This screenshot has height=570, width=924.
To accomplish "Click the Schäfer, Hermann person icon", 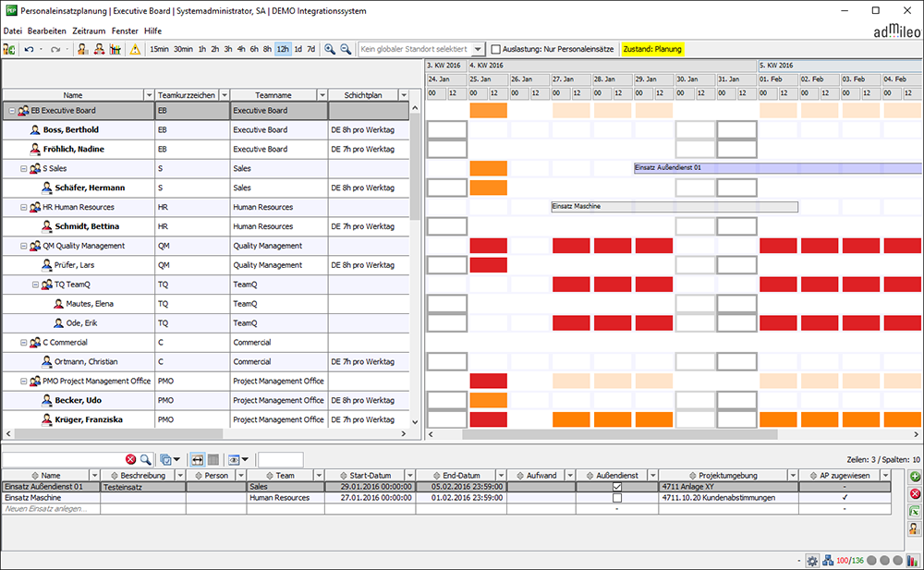I will (47, 188).
